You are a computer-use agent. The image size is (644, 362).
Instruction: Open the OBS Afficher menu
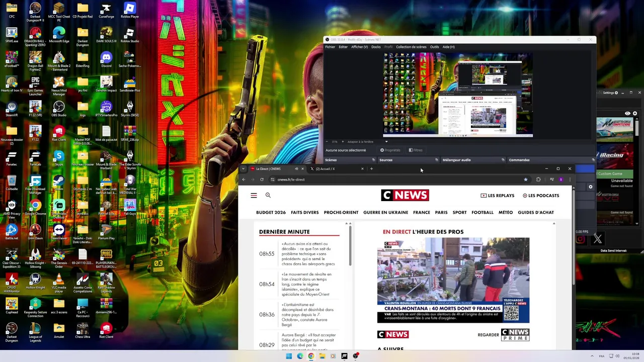click(359, 47)
